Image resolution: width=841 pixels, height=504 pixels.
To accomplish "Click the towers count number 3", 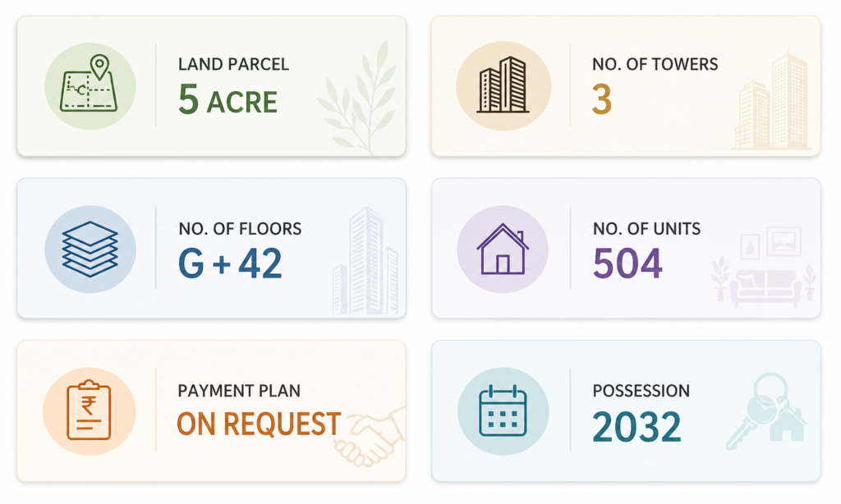I will click(601, 100).
